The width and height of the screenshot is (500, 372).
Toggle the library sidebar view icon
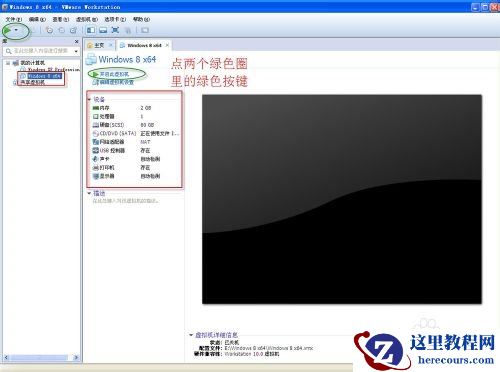[x=90, y=30]
